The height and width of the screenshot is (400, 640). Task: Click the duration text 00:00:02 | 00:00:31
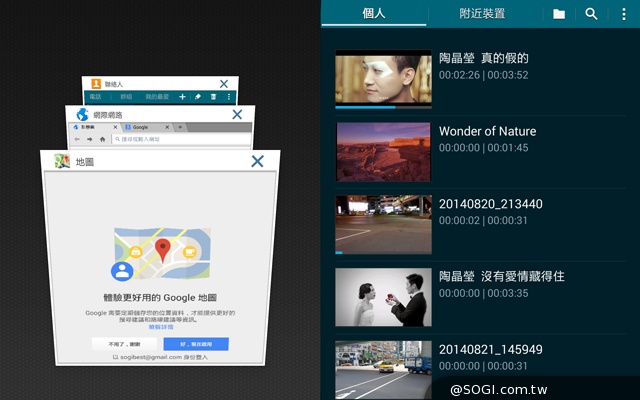[484, 220]
